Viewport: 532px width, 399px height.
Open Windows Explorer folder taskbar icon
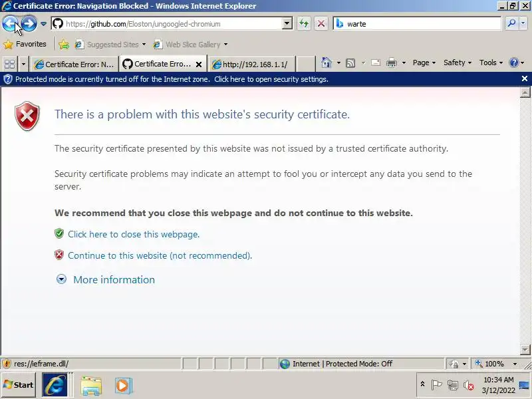pyautogui.click(x=91, y=386)
